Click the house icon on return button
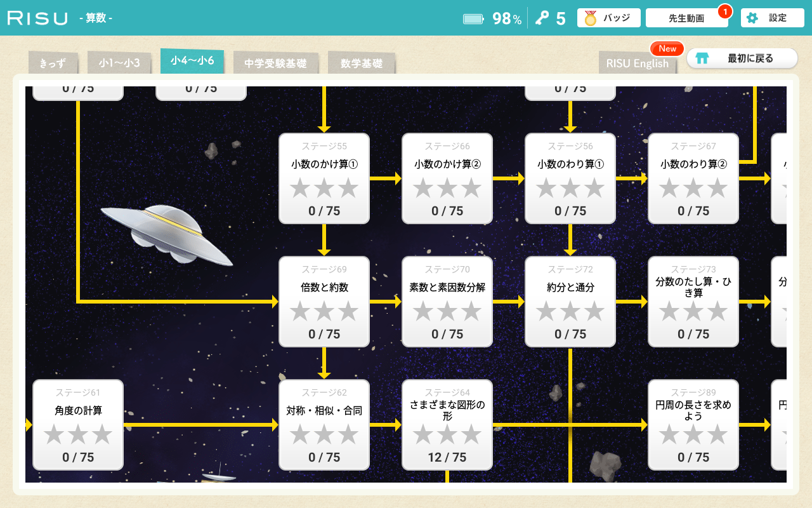The width and height of the screenshot is (812, 508). click(702, 58)
